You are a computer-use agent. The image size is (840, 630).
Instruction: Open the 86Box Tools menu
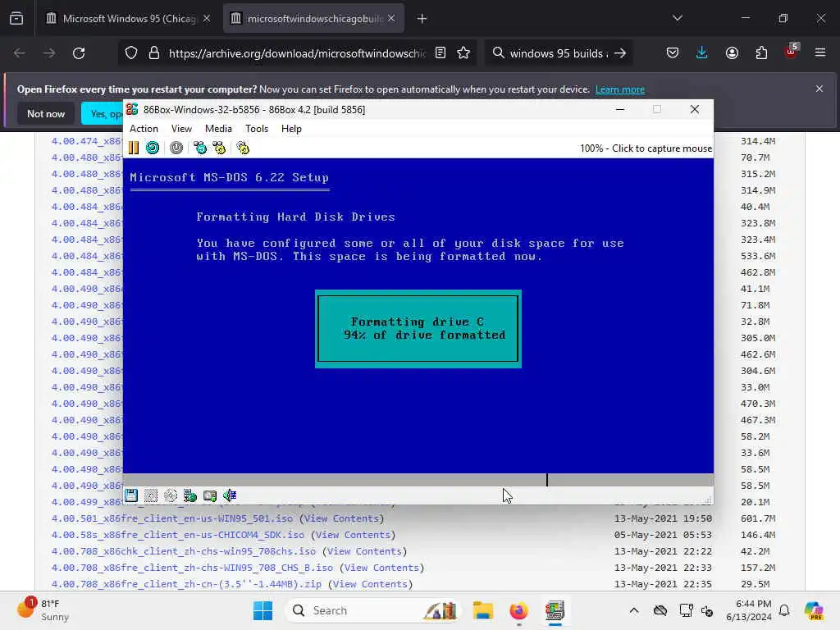point(257,129)
